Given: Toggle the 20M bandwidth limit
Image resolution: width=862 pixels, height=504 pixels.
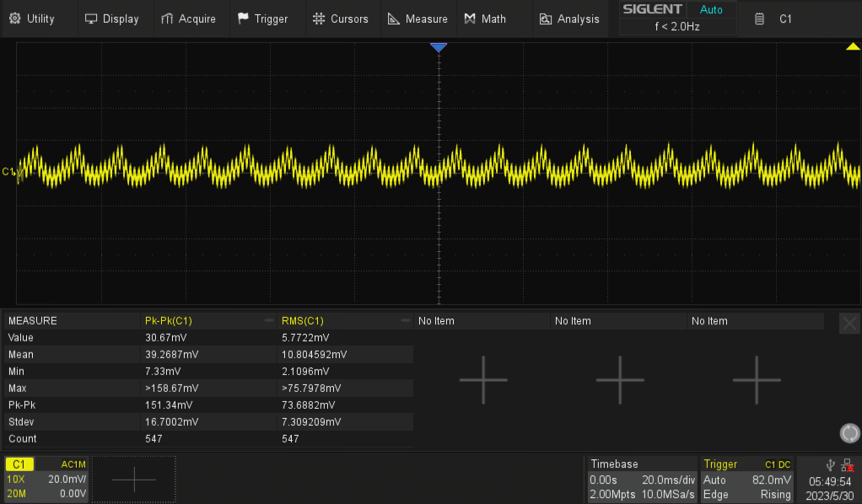Looking at the screenshot, I should click(x=17, y=493).
